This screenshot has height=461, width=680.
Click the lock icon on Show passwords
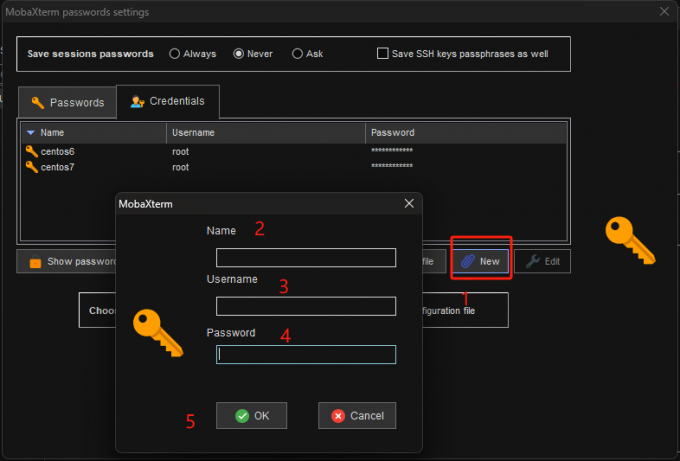coord(35,262)
